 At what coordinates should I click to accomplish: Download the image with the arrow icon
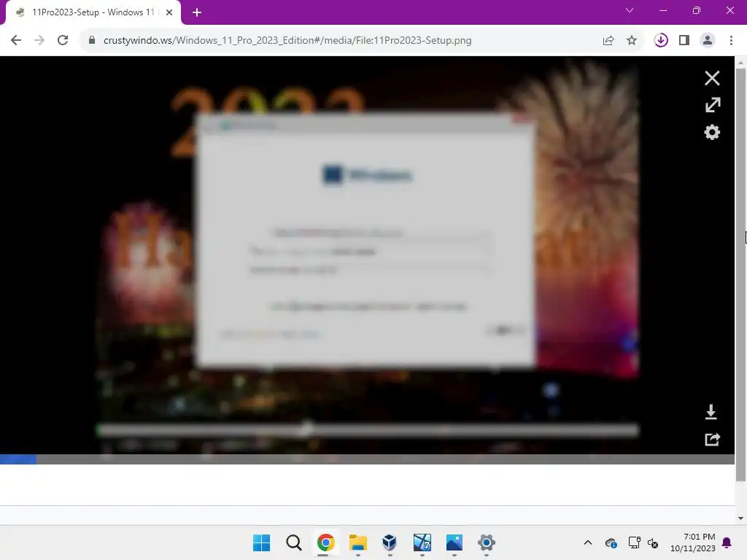(x=711, y=412)
